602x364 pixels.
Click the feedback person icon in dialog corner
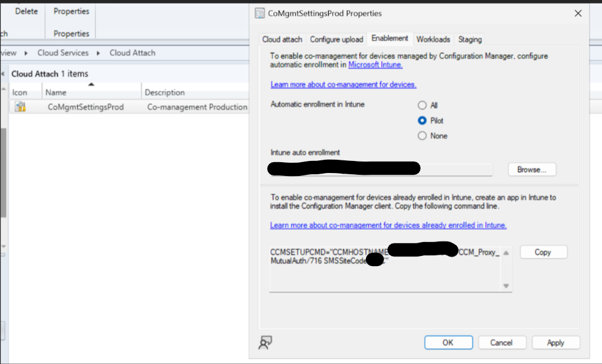click(x=264, y=342)
